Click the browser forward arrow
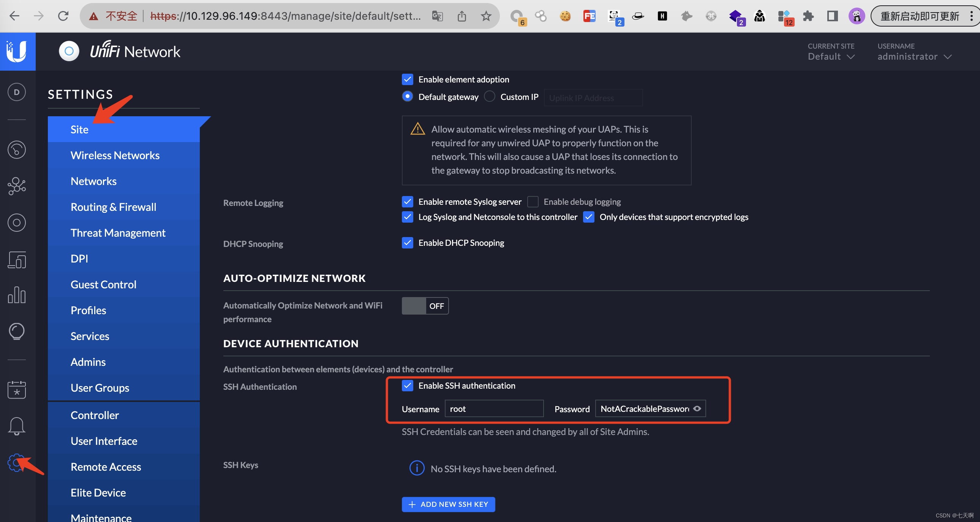Viewport: 980px width, 522px height. pos(38,16)
